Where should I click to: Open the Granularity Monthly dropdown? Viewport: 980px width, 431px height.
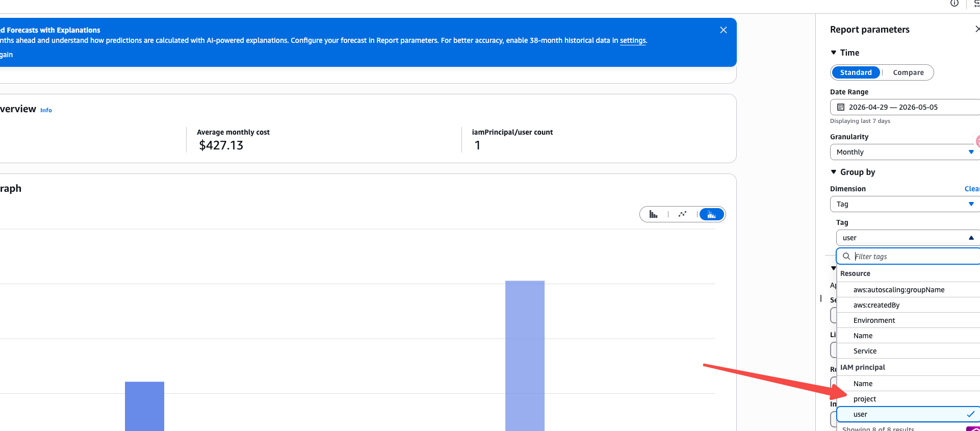coord(906,152)
